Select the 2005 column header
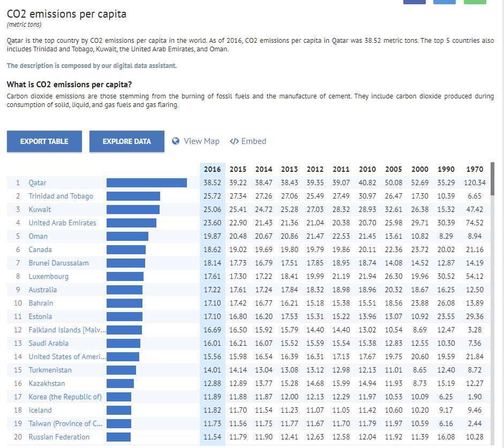 click(394, 169)
